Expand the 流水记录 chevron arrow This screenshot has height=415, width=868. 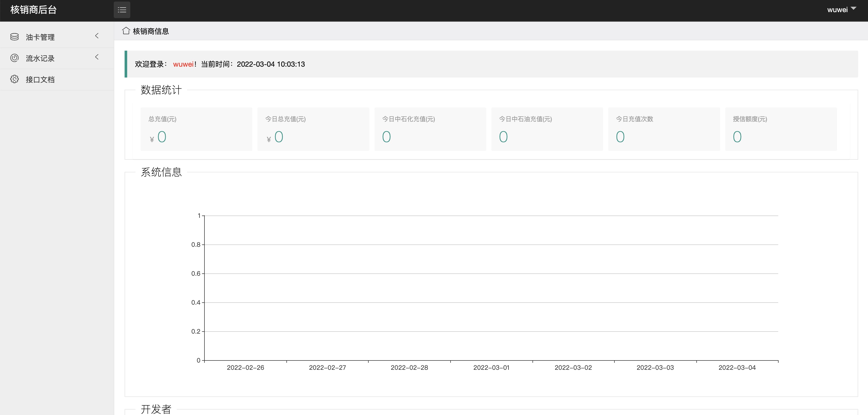pyautogui.click(x=97, y=57)
